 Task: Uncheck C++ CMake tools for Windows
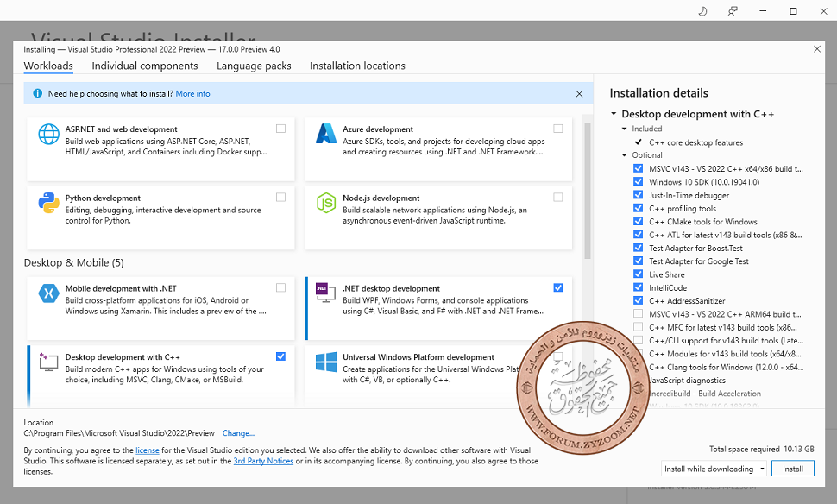[x=638, y=221]
